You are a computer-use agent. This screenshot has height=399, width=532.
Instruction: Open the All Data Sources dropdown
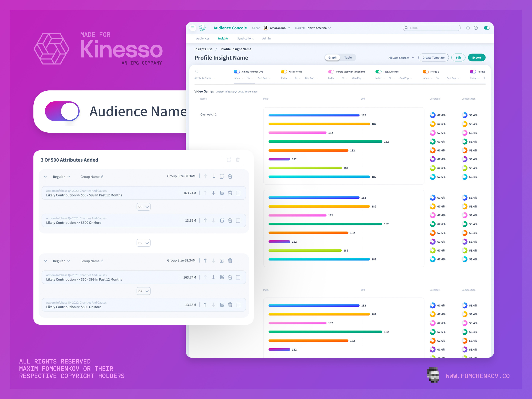tap(401, 58)
